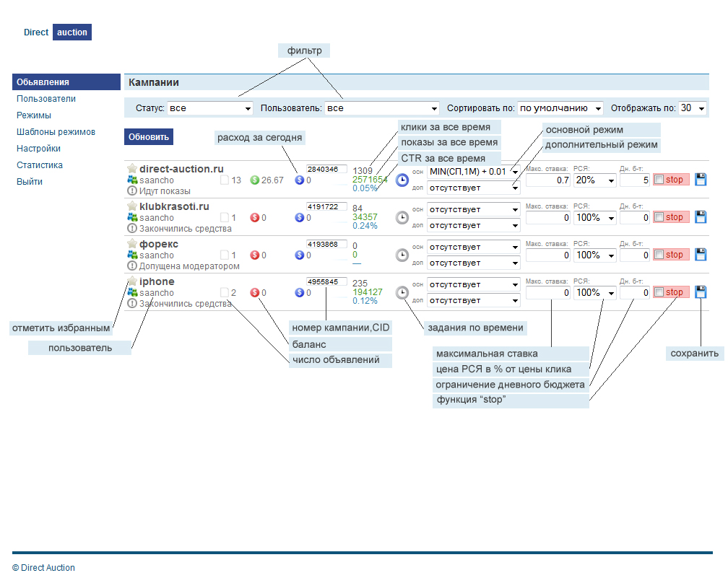Image resolution: width=728 pixels, height=578 pixels.
Task: Enable stop checkbox for direct-auction.ru
Action: (659, 179)
